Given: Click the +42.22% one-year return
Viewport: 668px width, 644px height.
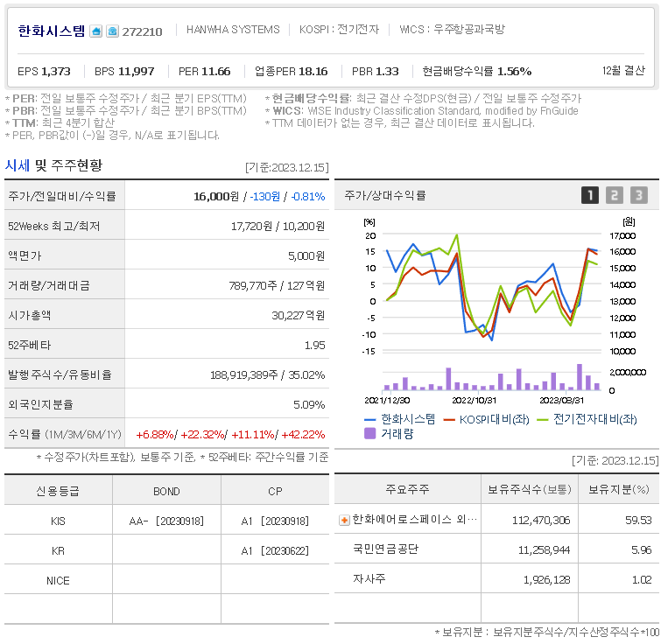Looking at the screenshot, I should 303,435.
